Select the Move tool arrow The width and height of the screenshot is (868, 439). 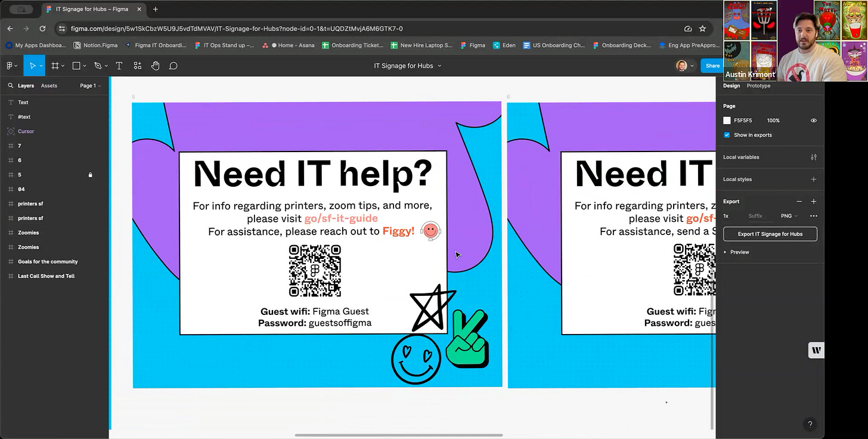click(x=32, y=66)
